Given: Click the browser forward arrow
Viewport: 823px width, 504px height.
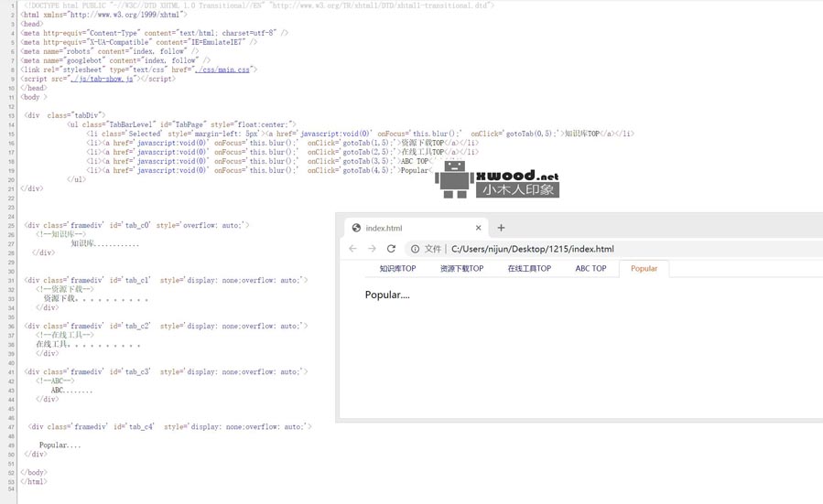Looking at the screenshot, I should coord(372,249).
